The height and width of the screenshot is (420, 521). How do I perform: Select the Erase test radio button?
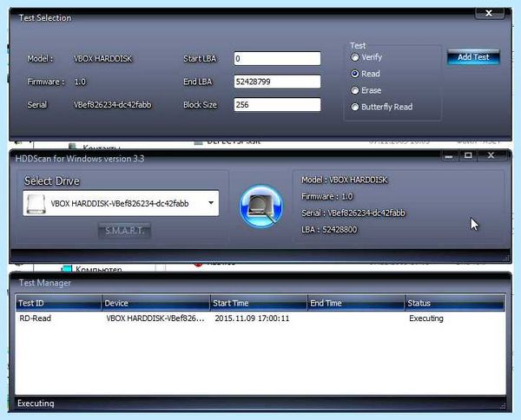(355, 90)
